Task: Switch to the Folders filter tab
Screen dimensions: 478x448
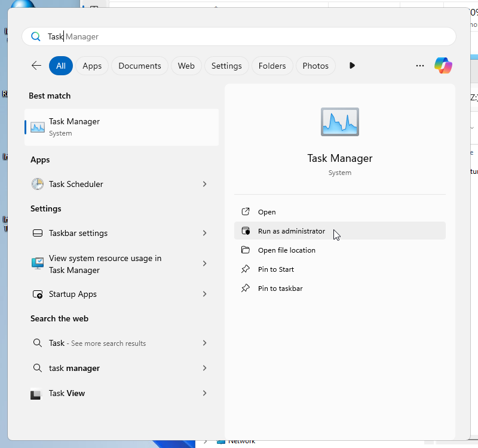Action: pos(272,66)
